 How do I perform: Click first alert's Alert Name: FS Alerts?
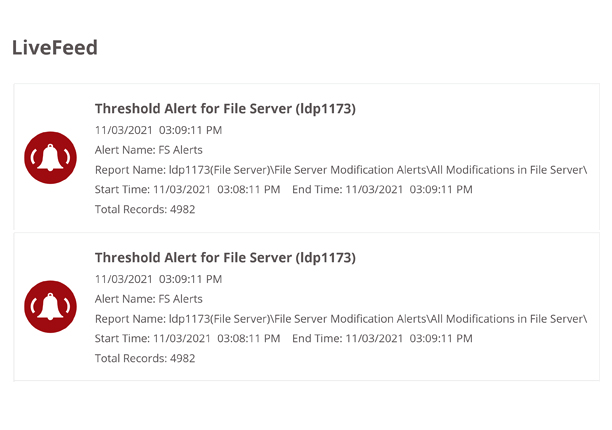click(149, 150)
